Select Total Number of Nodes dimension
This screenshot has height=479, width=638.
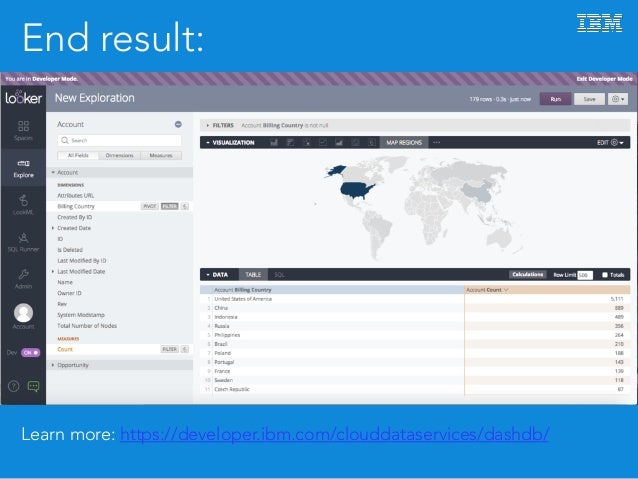click(x=87, y=326)
